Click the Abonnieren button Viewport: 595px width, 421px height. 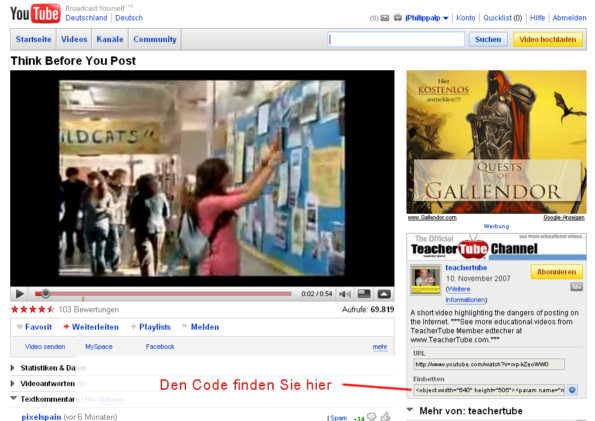point(556,272)
